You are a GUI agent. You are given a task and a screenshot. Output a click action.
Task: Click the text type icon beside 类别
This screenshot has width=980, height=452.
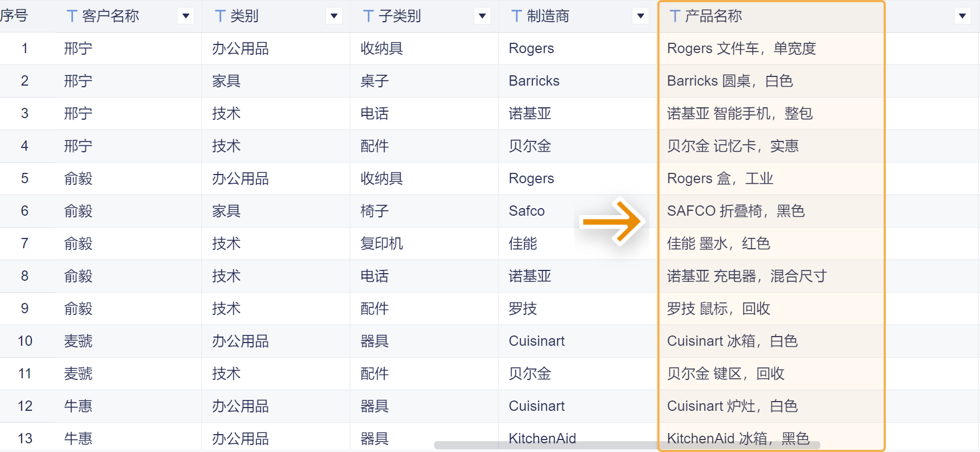tap(220, 16)
